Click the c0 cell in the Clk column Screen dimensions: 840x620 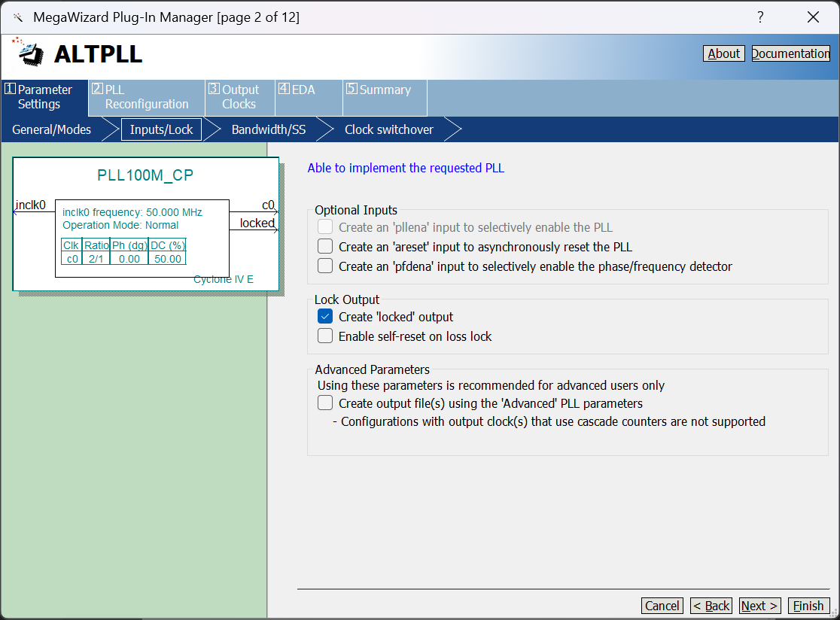[x=72, y=259]
